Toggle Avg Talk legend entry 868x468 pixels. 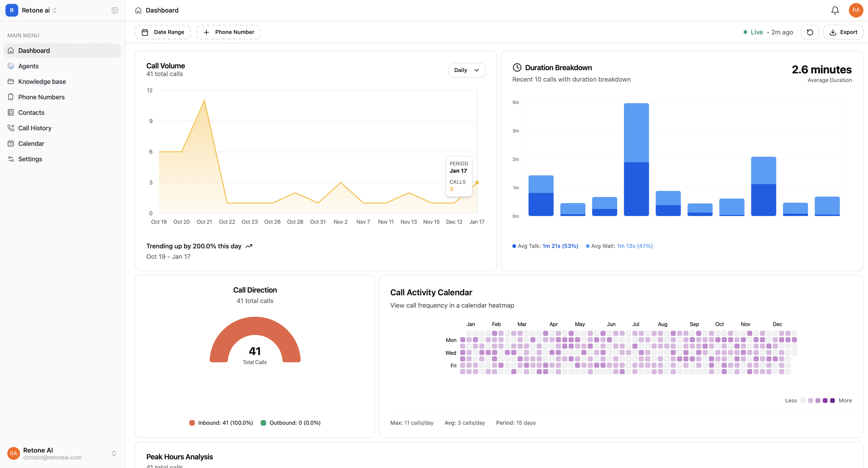pos(545,246)
